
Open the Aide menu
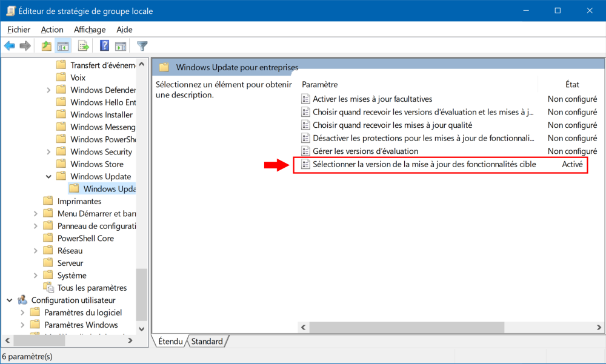tap(124, 29)
